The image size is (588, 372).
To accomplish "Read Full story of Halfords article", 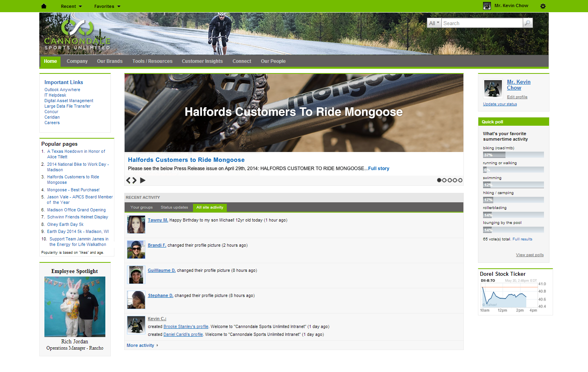I will (379, 169).
